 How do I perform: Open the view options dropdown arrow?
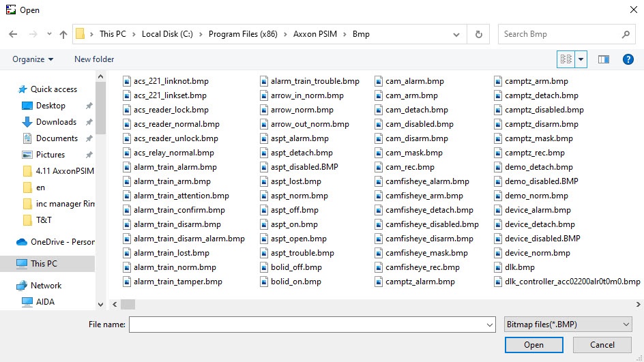pos(581,59)
